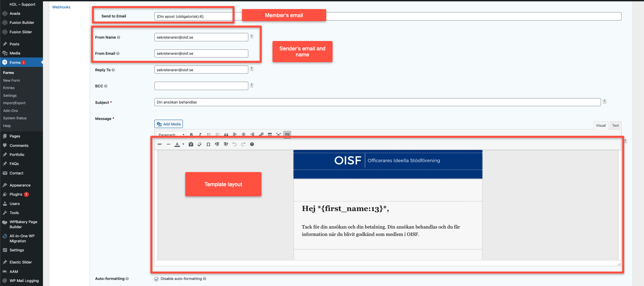The image size is (644, 286).
Task: Insert a special character with the Omega icon
Action: click(x=208, y=144)
